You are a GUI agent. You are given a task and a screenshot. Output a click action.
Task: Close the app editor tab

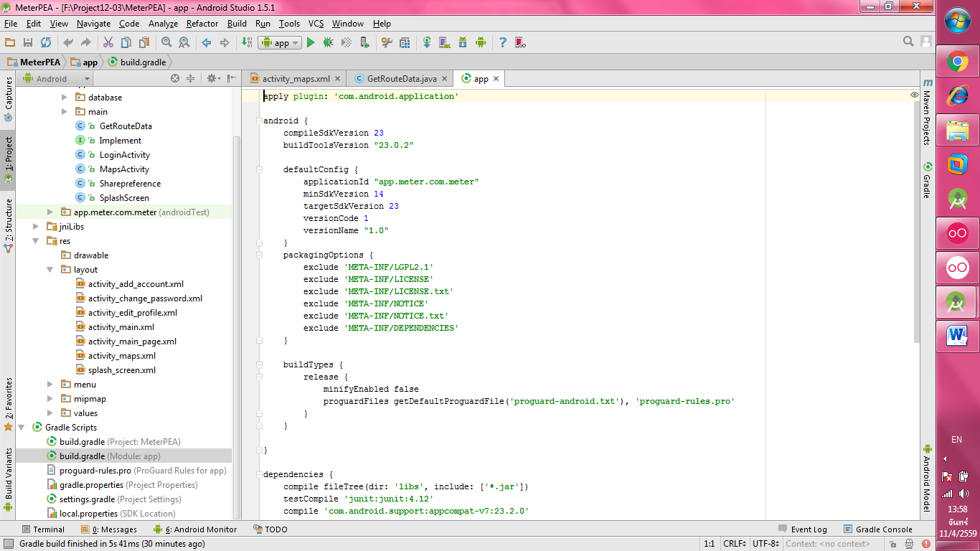click(496, 79)
